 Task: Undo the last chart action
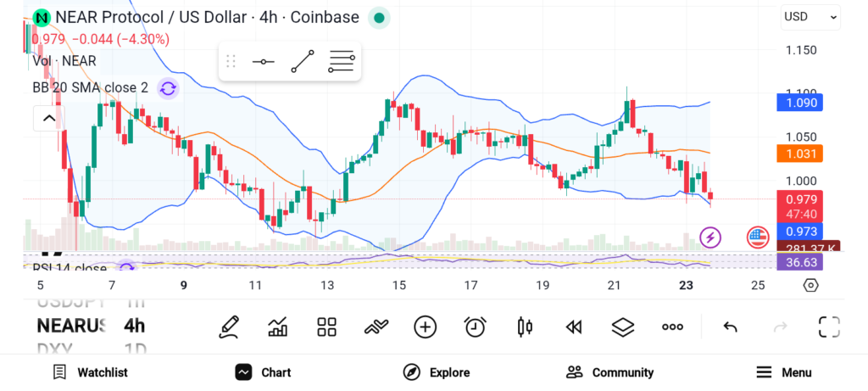click(730, 327)
